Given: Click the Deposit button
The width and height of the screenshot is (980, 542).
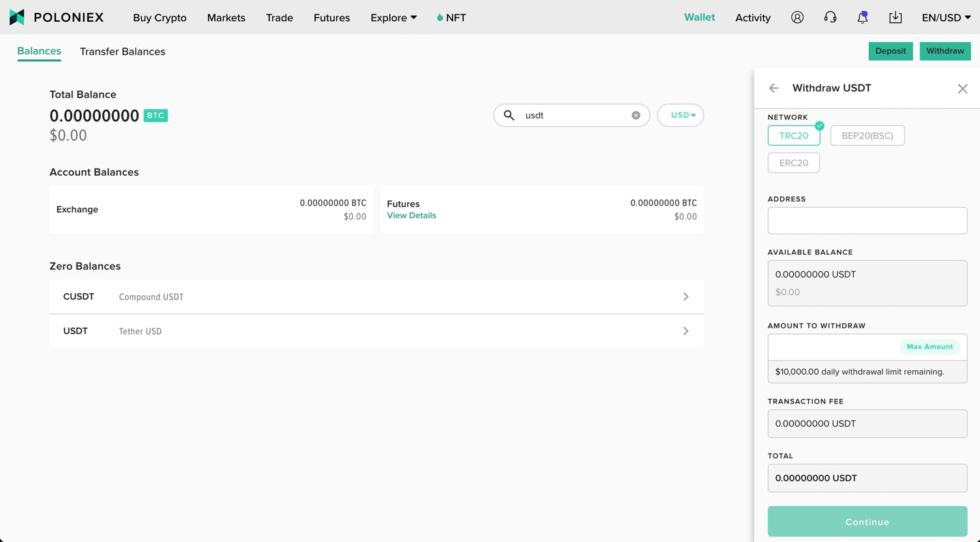Looking at the screenshot, I should point(891,51).
